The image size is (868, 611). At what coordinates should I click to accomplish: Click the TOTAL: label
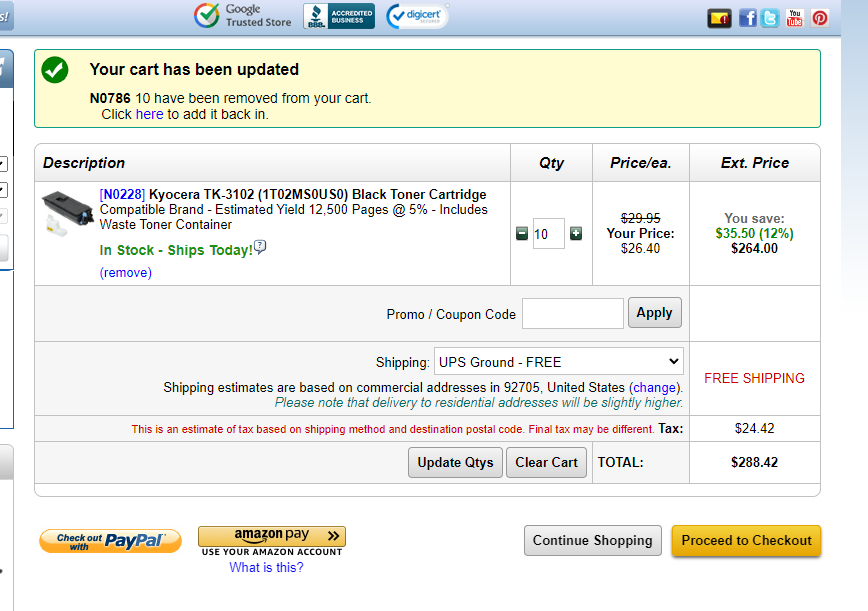tap(621, 462)
